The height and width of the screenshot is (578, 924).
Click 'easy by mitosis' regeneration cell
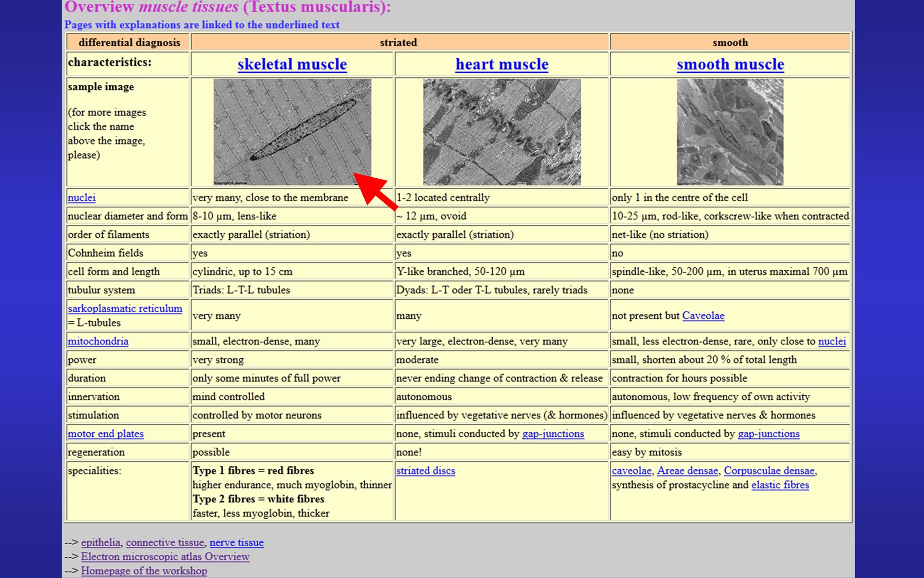730,452
